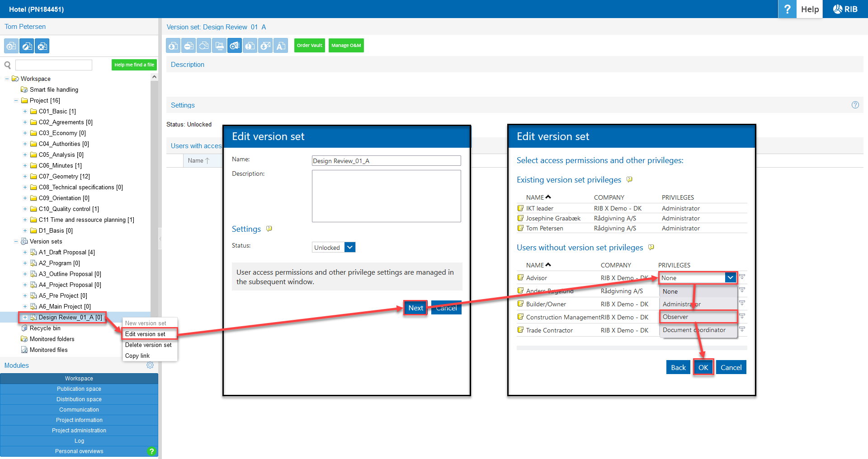Image resolution: width=868 pixels, height=459 pixels.
Task: Open the Project administration module
Action: point(79,430)
